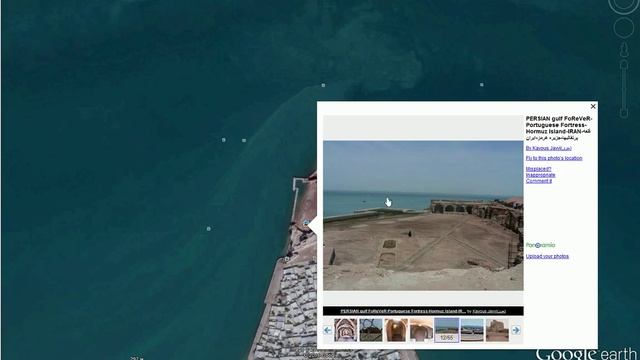Click the 'Upload your photos' link
This screenshot has height=360, width=640.
547,256
